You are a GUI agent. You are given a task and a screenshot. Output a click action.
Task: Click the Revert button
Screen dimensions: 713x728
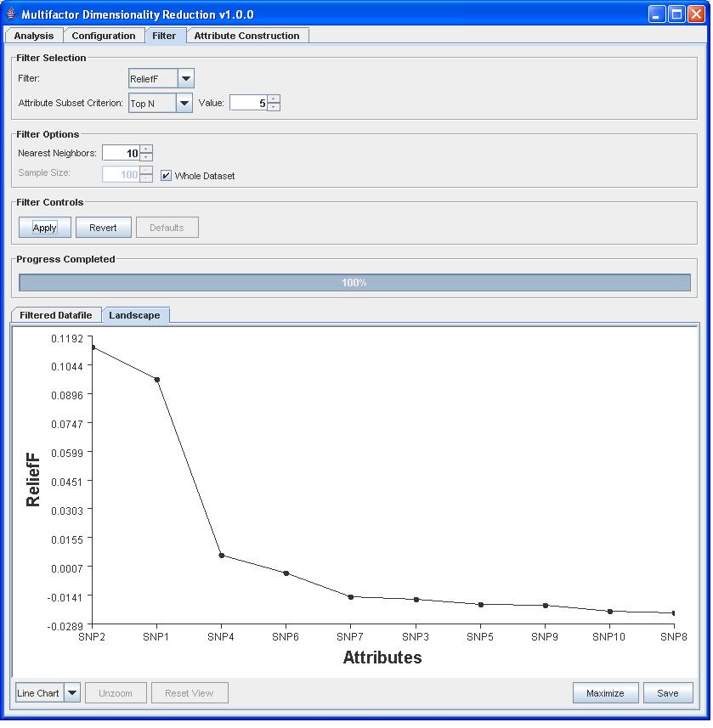(103, 228)
